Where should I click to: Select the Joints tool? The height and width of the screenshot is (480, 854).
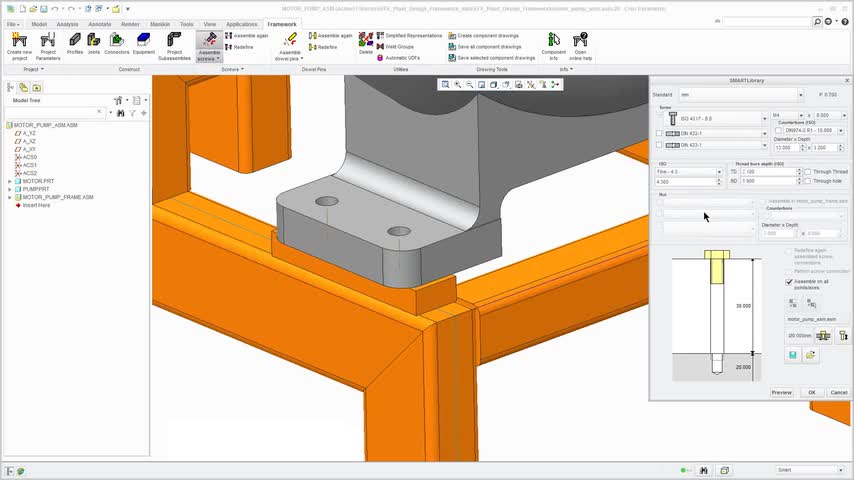tap(94, 44)
